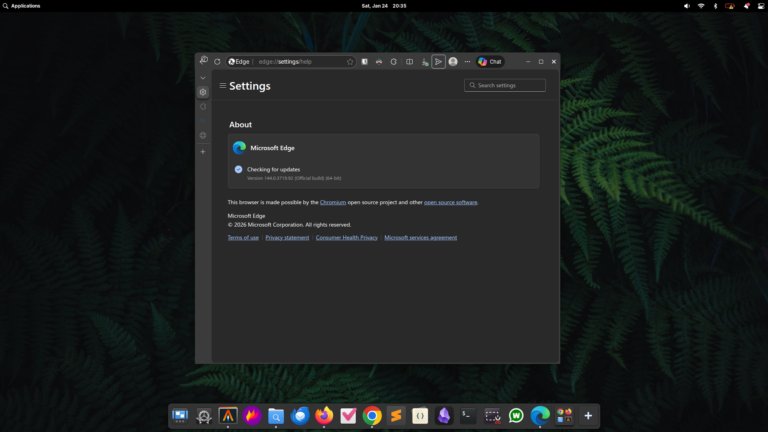Click the reload page button

(217, 62)
